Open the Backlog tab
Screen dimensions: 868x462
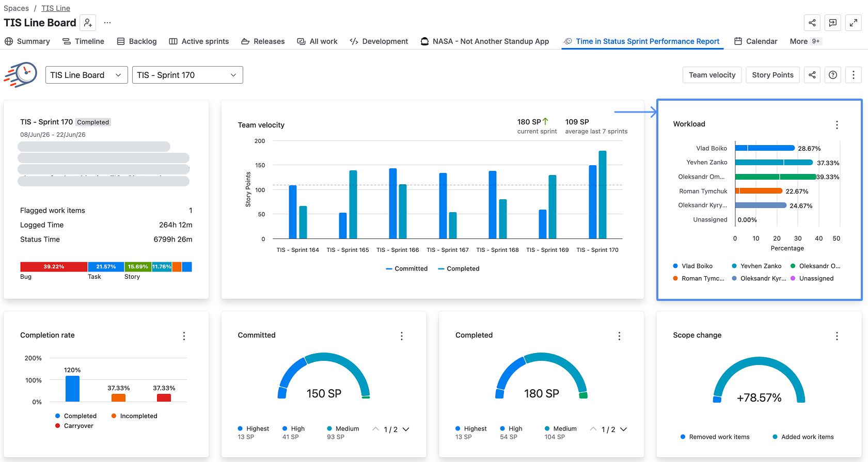tap(137, 41)
